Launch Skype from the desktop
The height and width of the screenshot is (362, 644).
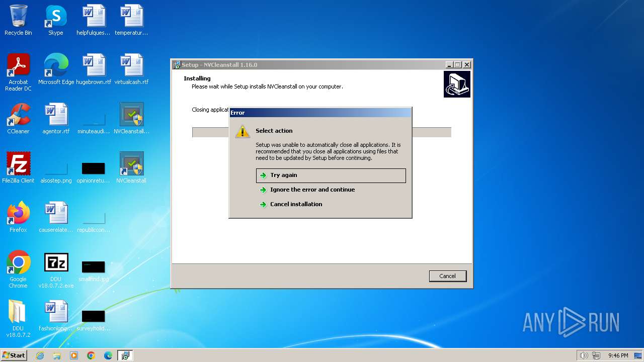click(x=56, y=20)
